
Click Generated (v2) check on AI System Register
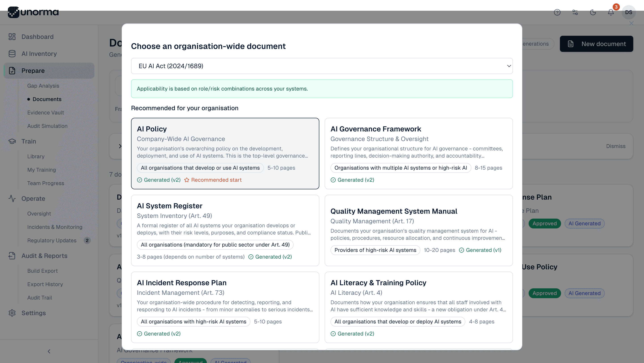click(x=251, y=257)
